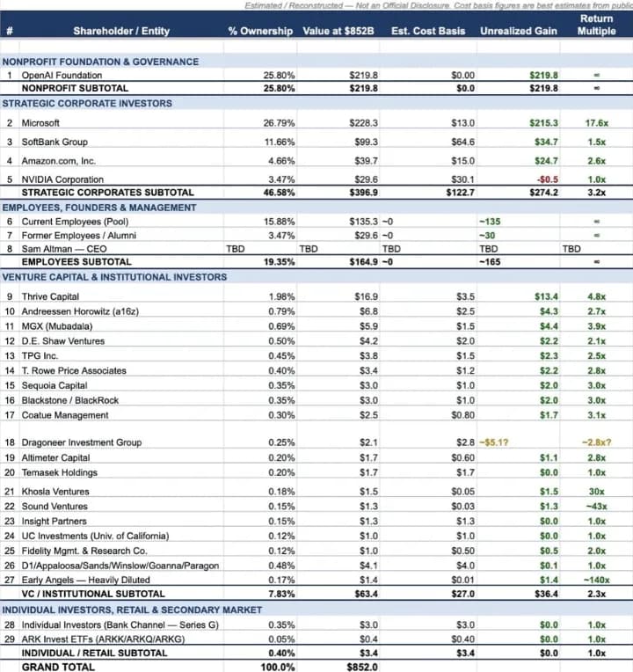Select the 'Insight Partners' cell

click(54, 522)
